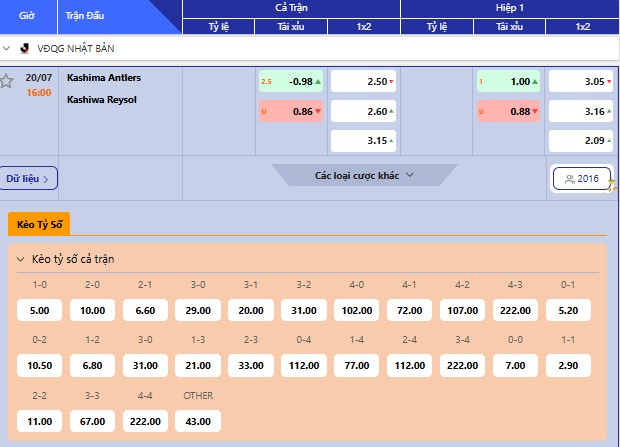The image size is (620, 447).
Task: Bet on score 1-1 at 2.90
Action: point(568,366)
